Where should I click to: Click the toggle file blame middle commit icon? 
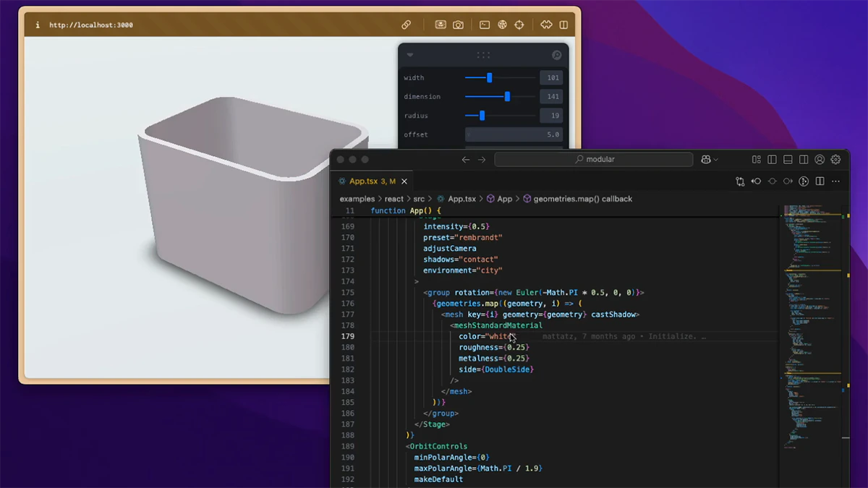(772, 181)
